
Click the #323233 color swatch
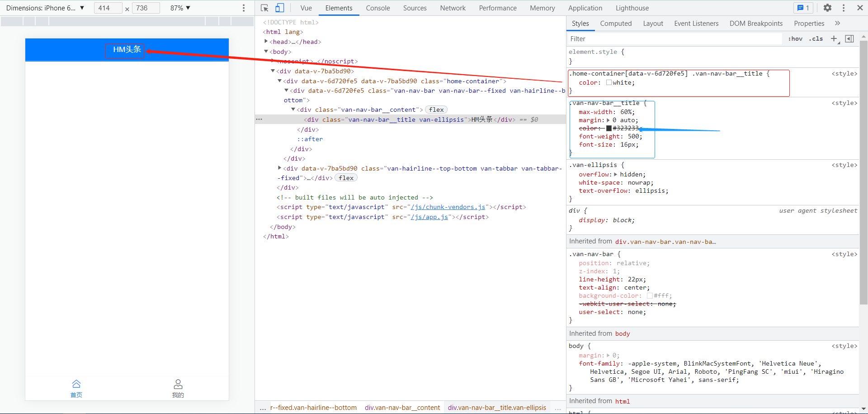coord(609,128)
